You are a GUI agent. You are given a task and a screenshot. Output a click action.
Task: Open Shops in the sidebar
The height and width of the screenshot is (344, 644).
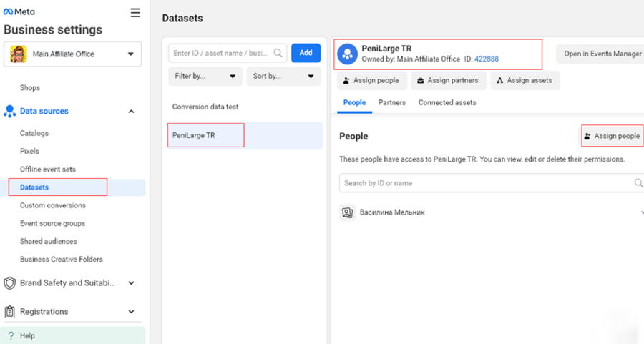coord(30,87)
